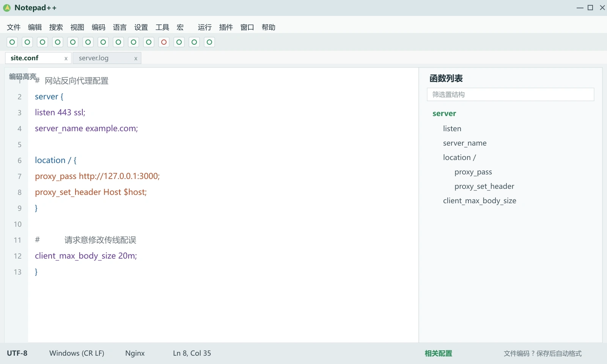
Task: Open the 编码 menu
Action: 99,27
